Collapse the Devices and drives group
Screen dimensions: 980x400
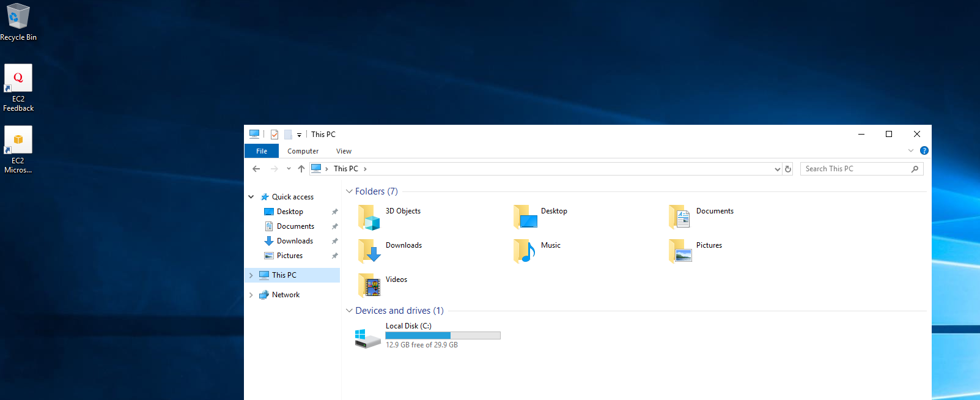(350, 311)
